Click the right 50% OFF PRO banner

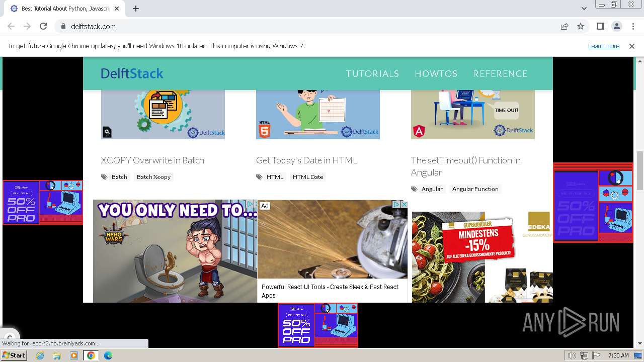point(593,202)
